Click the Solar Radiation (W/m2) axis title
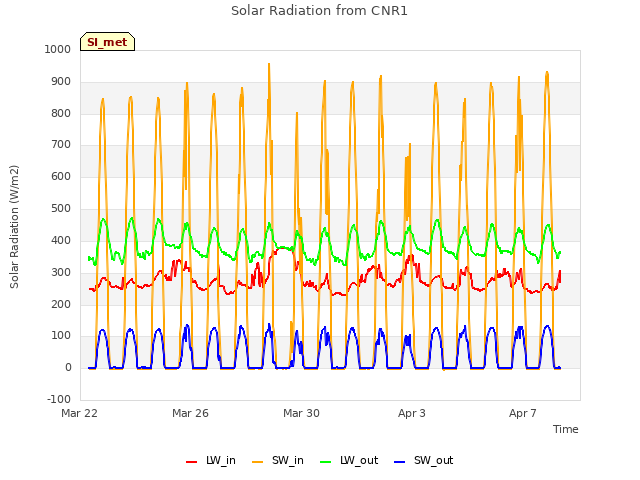Viewport: 640px width, 480px height. tap(14, 227)
